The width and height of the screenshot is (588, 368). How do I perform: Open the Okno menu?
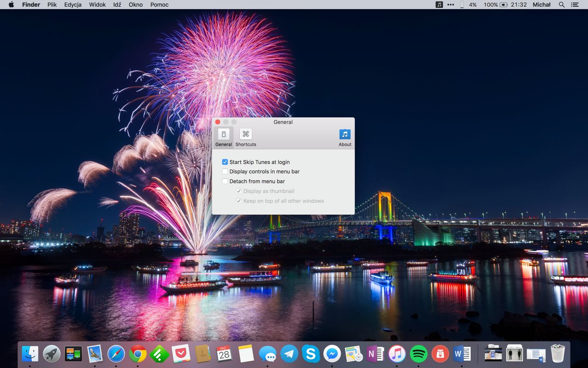136,5
